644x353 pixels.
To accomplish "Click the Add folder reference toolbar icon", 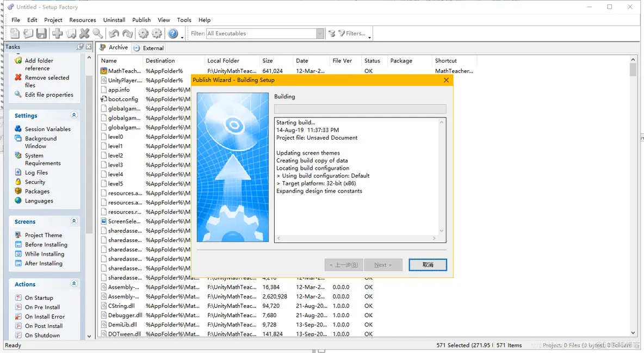I will [x=71, y=34].
